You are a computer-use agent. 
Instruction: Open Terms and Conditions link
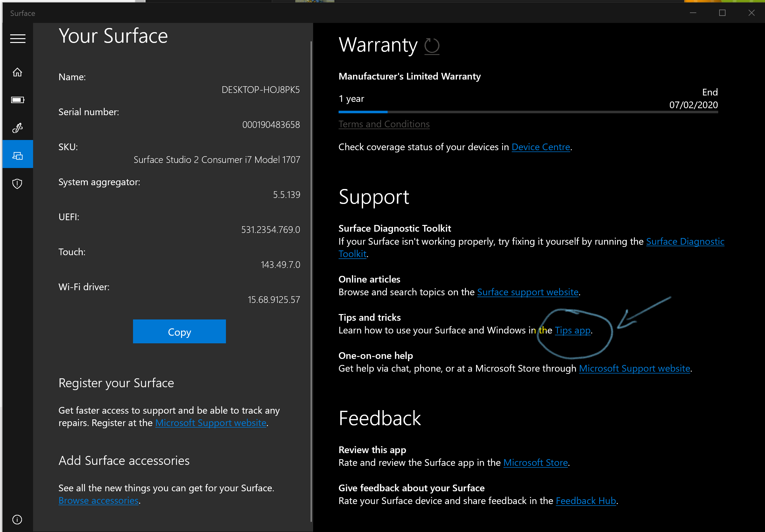click(x=384, y=124)
